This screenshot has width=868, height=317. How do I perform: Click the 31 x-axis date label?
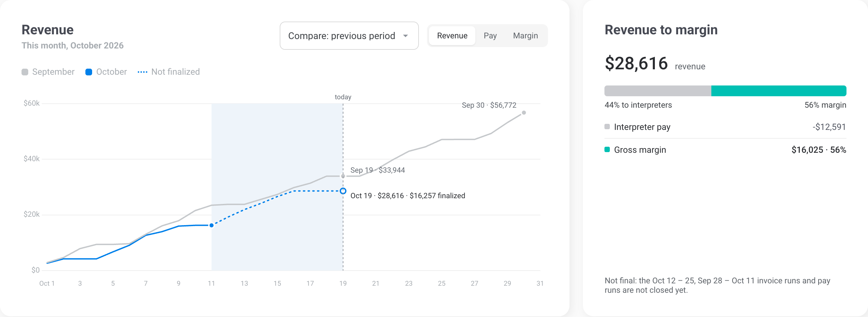(540, 284)
